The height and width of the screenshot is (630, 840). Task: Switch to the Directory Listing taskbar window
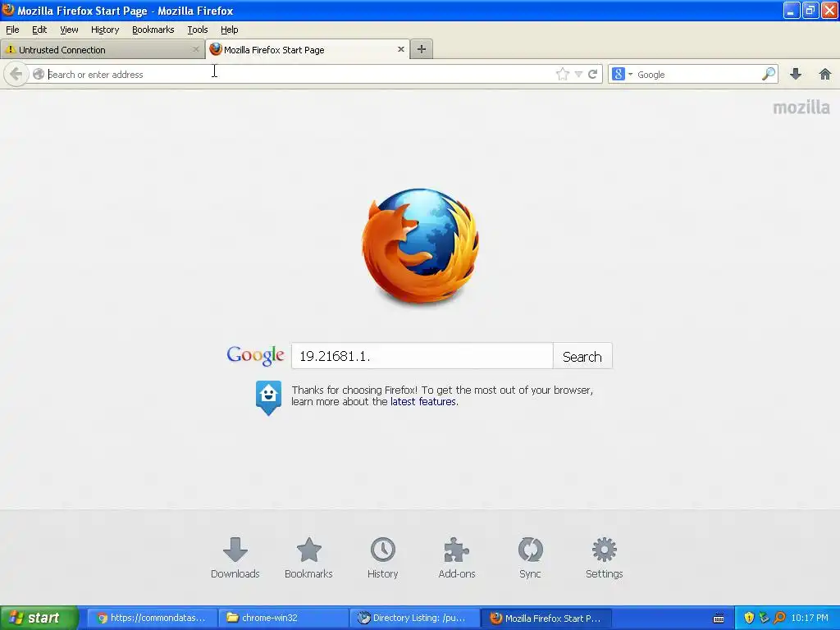pos(415,618)
